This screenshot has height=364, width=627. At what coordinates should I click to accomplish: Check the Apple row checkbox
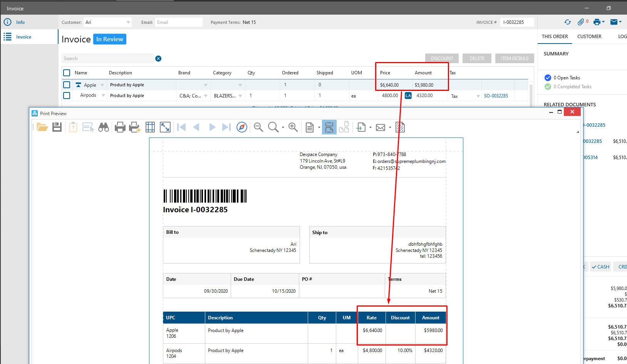pyautogui.click(x=67, y=85)
